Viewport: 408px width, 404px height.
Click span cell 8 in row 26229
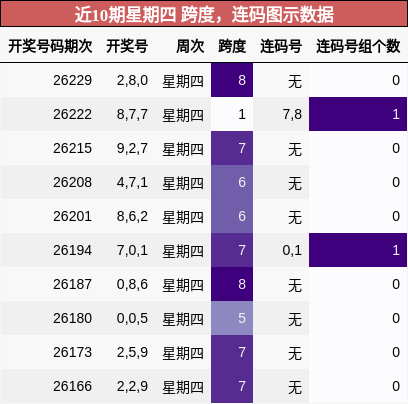coord(232,80)
